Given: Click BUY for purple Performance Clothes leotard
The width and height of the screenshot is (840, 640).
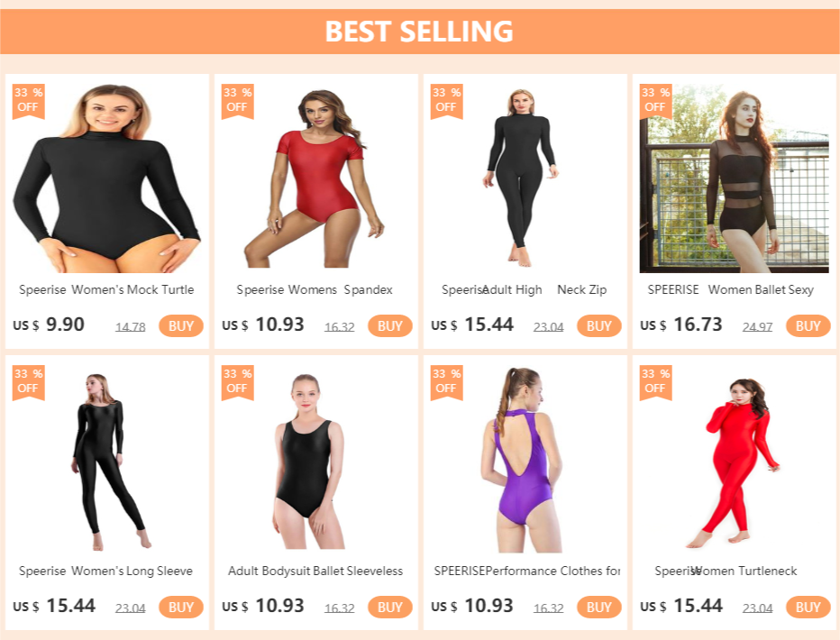Looking at the screenshot, I should coord(599,607).
